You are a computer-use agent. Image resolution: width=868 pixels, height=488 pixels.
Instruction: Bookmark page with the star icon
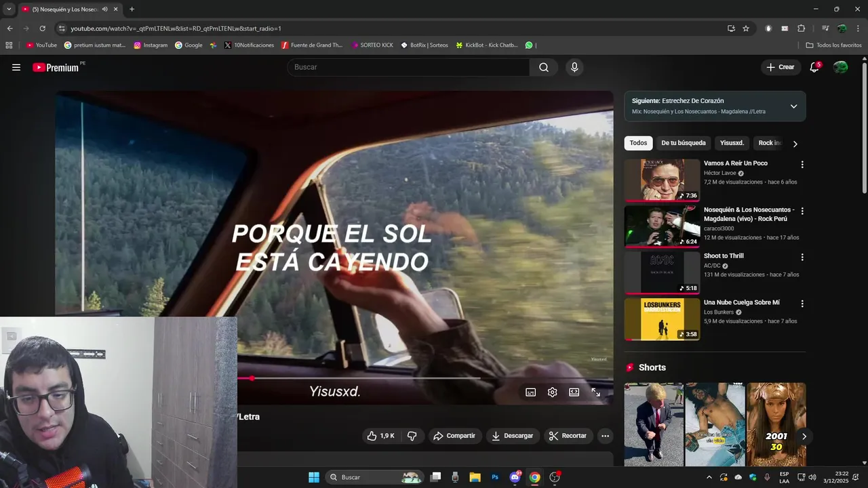click(746, 28)
